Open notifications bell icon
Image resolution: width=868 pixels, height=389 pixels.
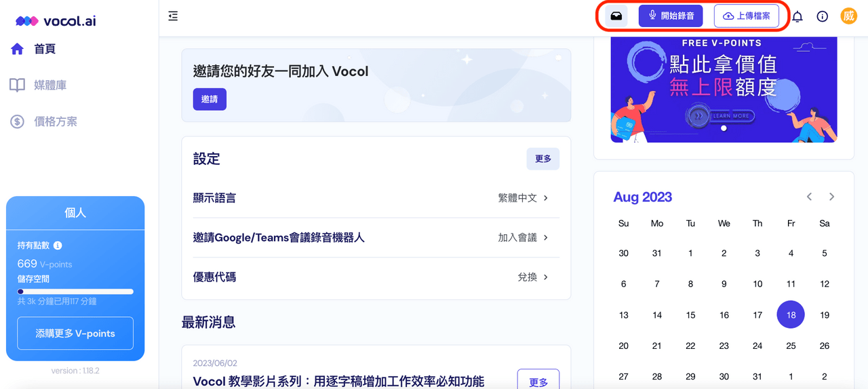tap(797, 16)
